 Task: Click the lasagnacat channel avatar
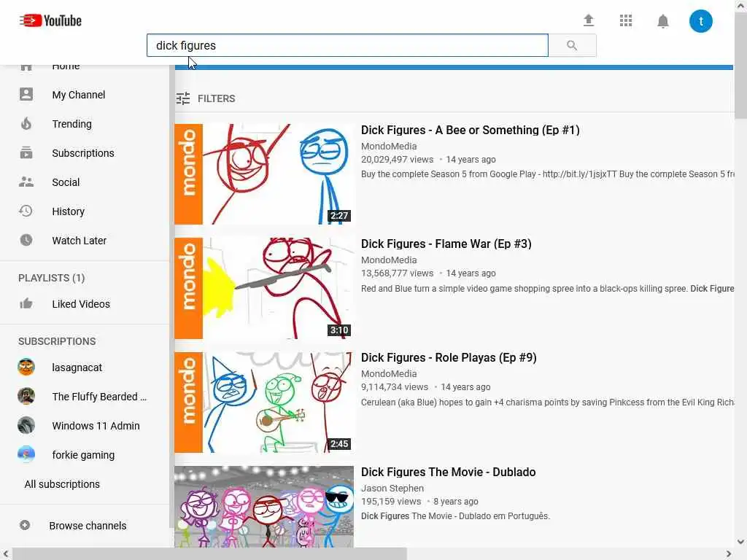[26, 367]
